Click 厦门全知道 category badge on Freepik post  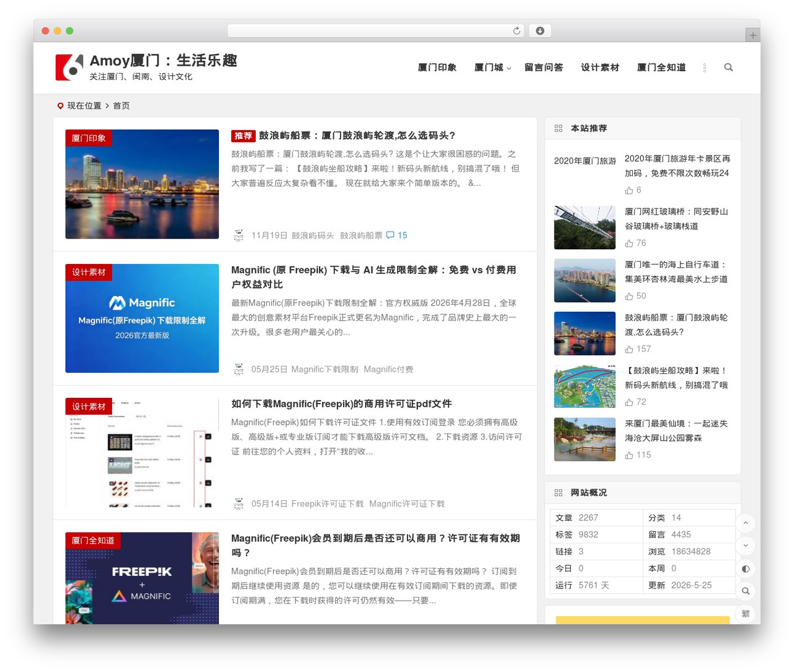point(93,541)
